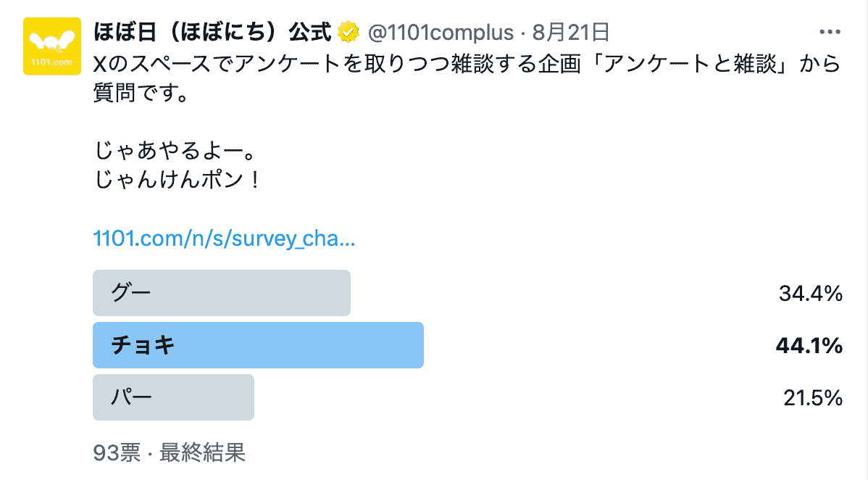
Task: Click the 34.4% result percentage
Action: [810, 294]
